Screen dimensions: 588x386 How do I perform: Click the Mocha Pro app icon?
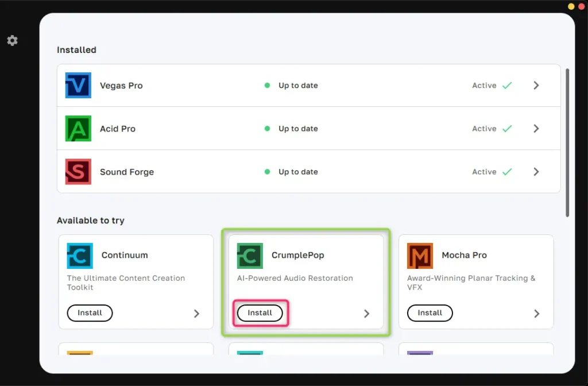point(420,256)
